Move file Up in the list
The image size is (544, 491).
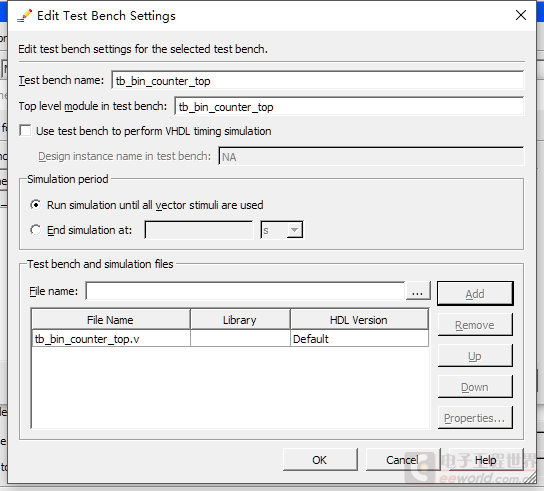[475, 356]
